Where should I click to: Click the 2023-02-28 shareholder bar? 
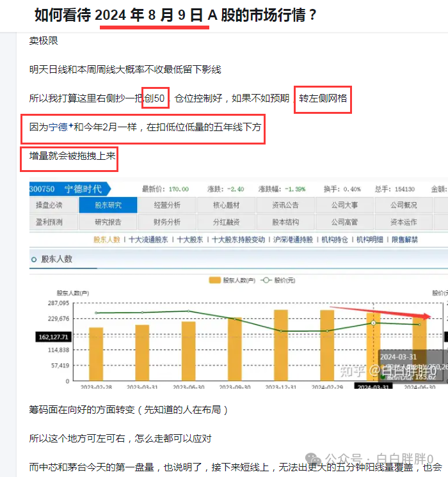96,354
